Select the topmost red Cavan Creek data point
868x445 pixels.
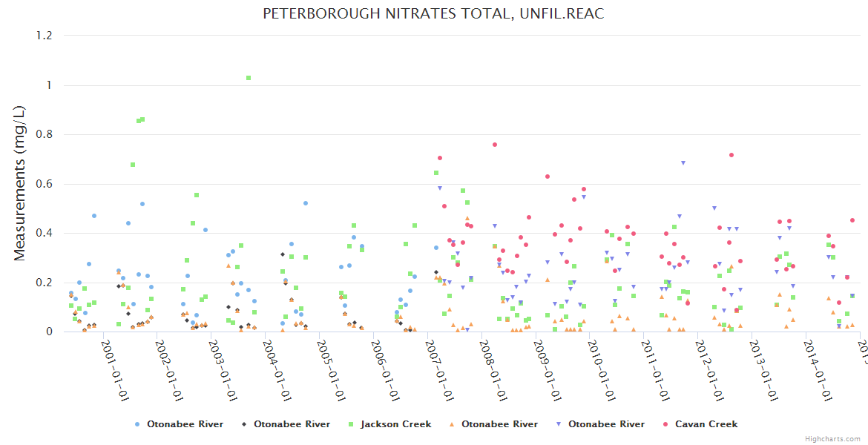(x=495, y=145)
